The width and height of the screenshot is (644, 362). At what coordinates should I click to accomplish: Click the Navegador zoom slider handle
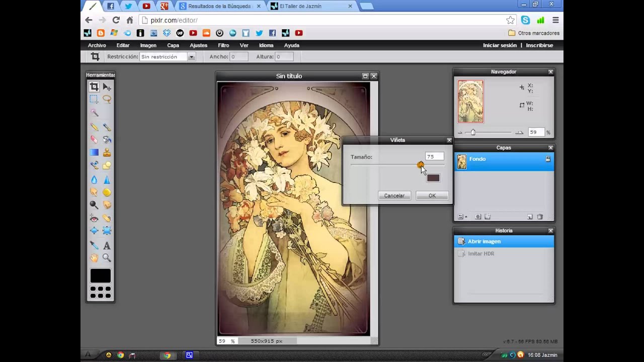473,132
